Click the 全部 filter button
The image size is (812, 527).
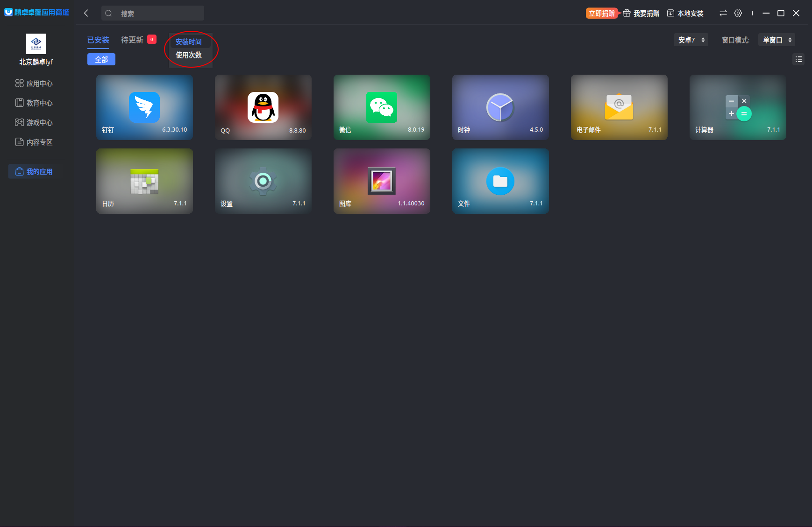pyautogui.click(x=101, y=59)
